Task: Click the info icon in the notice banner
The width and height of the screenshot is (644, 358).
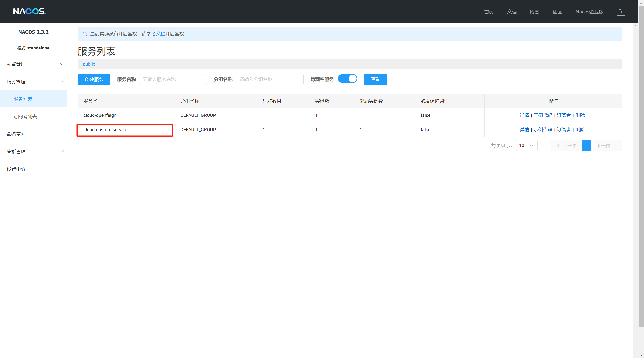Action: point(85,34)
